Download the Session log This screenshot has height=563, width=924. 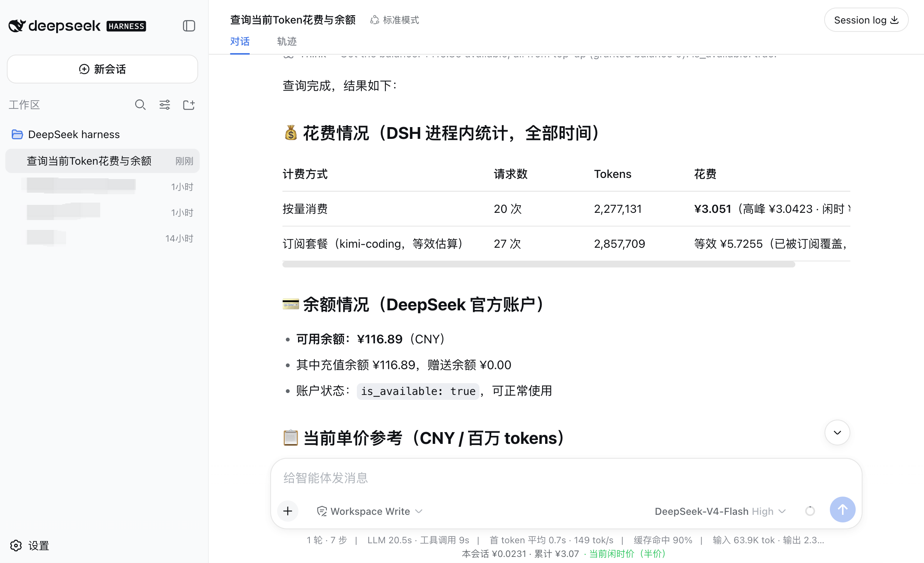[866, 20]
